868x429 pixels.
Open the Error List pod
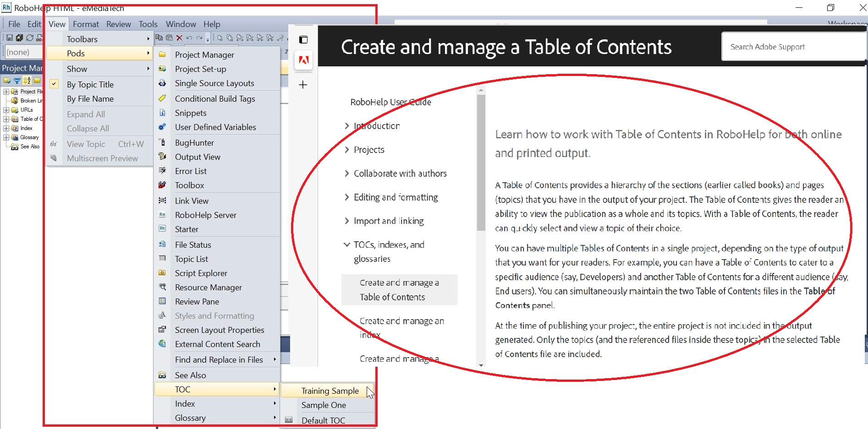pos(217,171)
